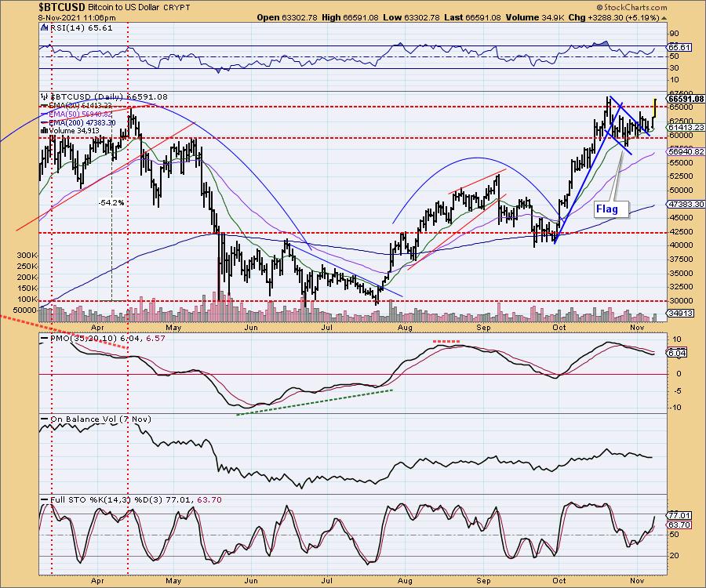This screenshot has width=706, height=588.
Task: Click the RSI(14) 65.61 indicator label
Action: (x=81, y=27)
